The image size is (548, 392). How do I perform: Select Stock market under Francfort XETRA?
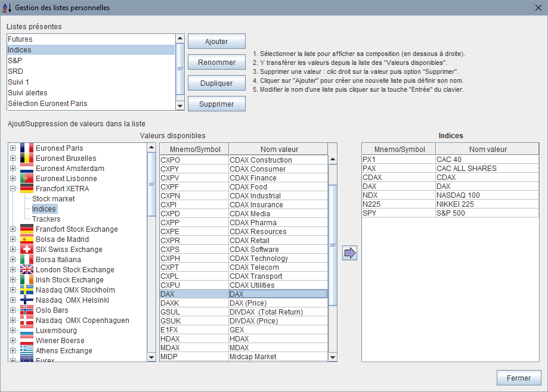54,198
